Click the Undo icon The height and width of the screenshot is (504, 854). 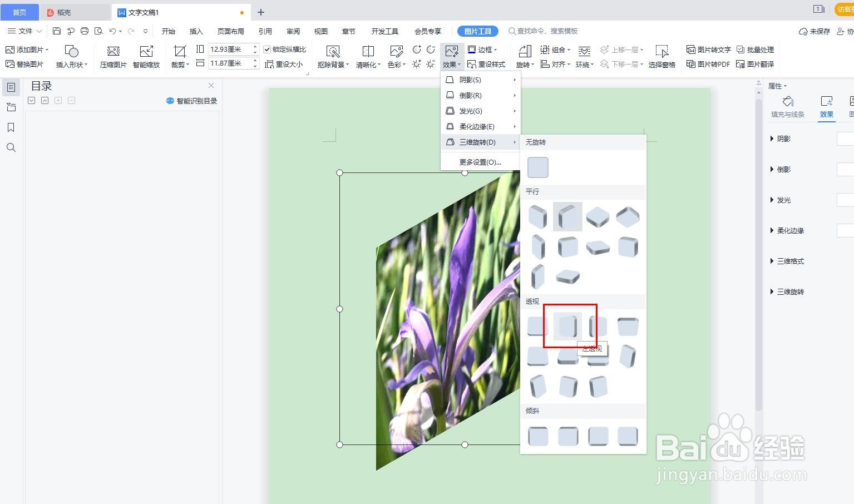tap(113, 31)
